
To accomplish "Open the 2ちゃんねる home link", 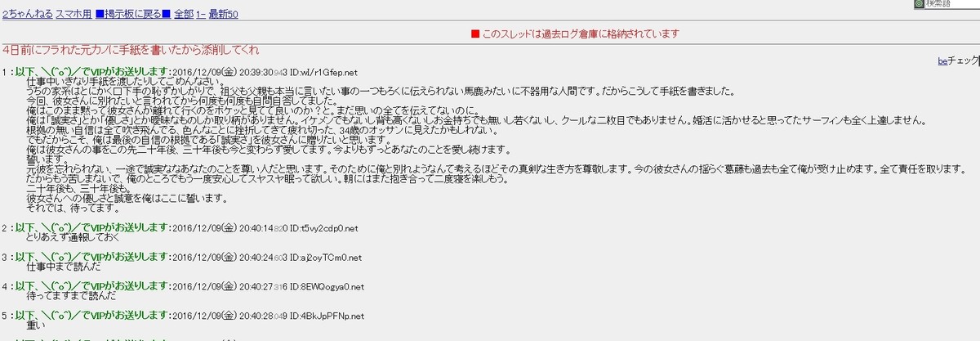I will coord(26,15).
